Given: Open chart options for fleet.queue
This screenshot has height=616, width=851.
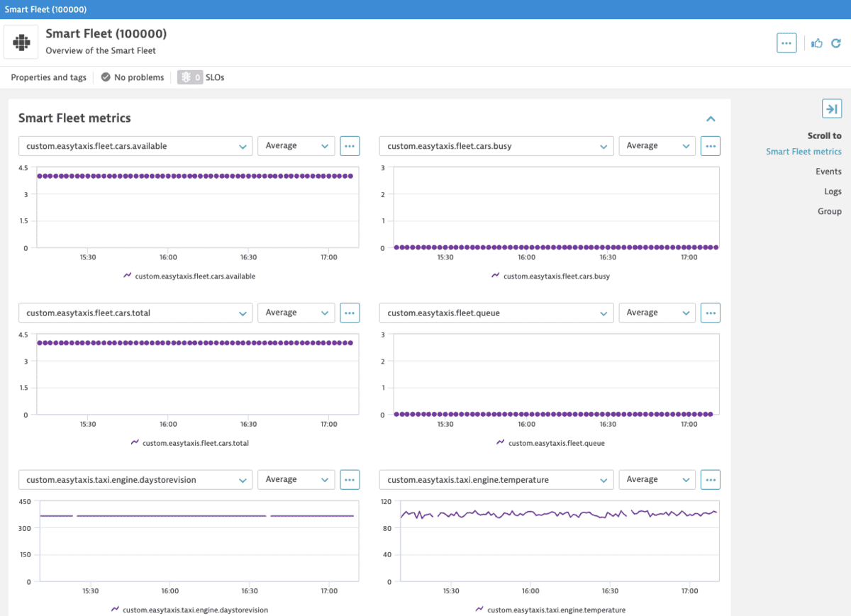Looking at the screenshot, I should tap(710, 312).
